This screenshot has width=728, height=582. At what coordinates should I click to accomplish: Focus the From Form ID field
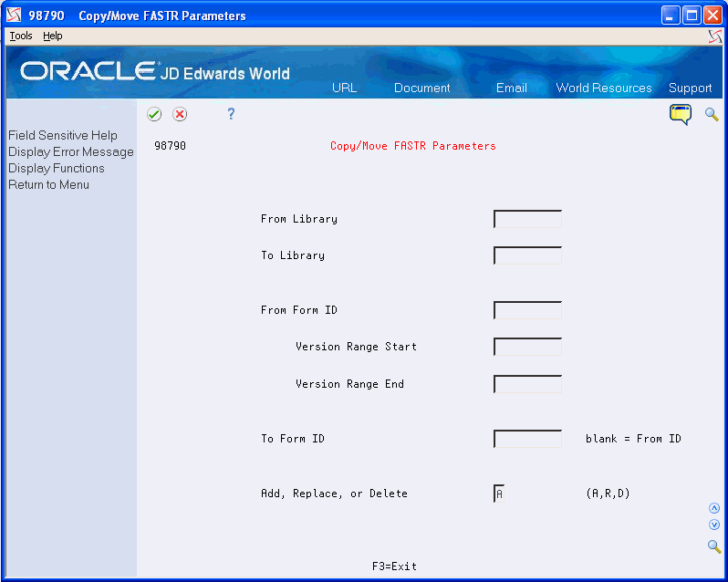[x=527, y=310]
